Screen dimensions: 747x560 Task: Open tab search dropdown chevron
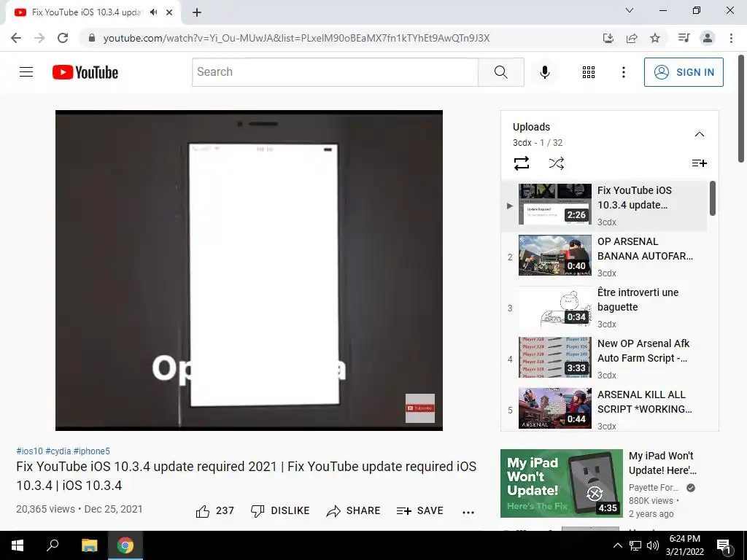tap(630, 10)
